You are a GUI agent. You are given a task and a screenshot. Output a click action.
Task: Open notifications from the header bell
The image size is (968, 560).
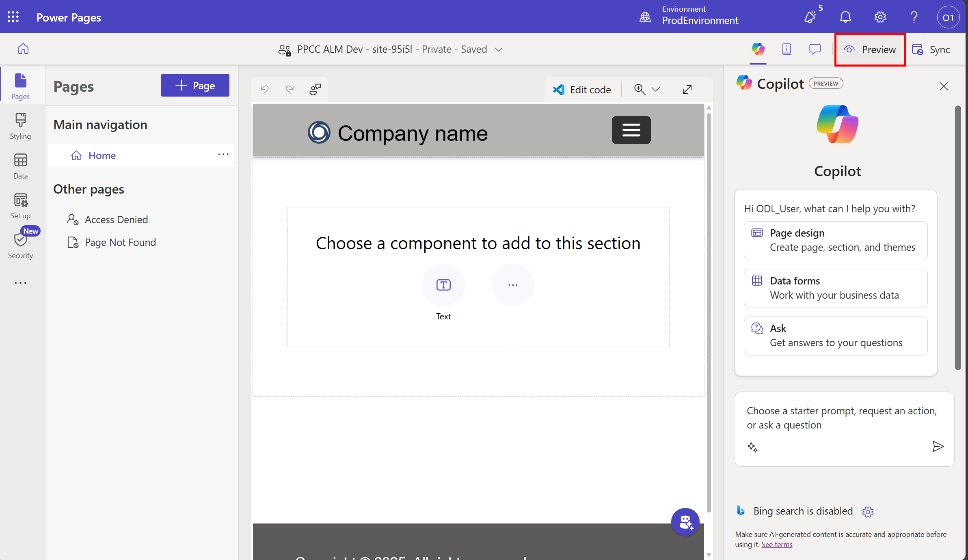tap(845, 17)
